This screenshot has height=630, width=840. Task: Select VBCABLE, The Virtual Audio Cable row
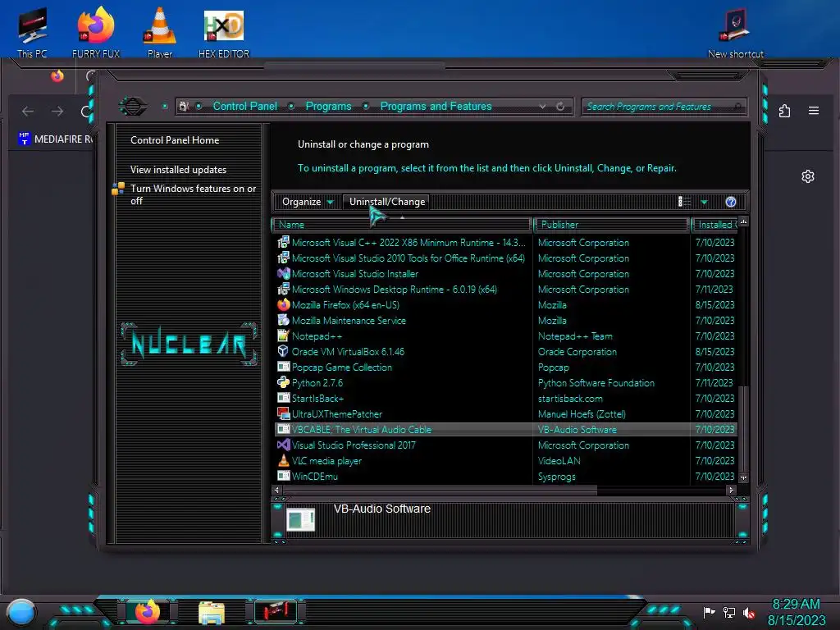pyautogui.click(x=505, y=429)
